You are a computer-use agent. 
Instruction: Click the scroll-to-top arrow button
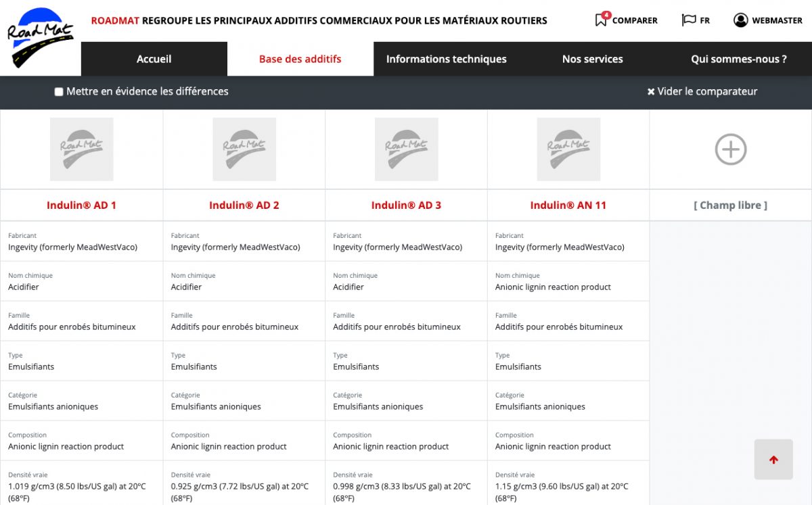[773, 460]
